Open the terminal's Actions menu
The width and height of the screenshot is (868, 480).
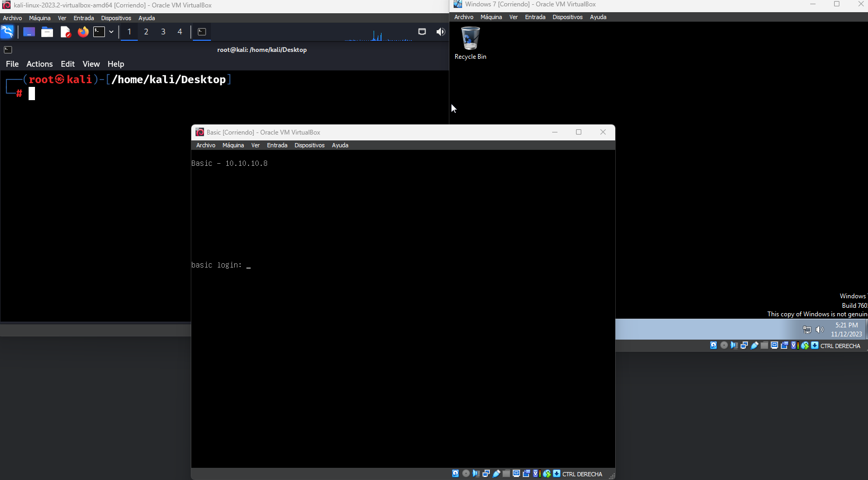(x=40, y=64)
